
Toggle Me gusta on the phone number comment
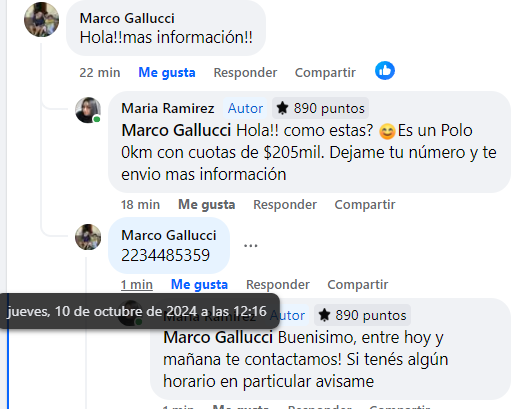[x=199, y=285]
